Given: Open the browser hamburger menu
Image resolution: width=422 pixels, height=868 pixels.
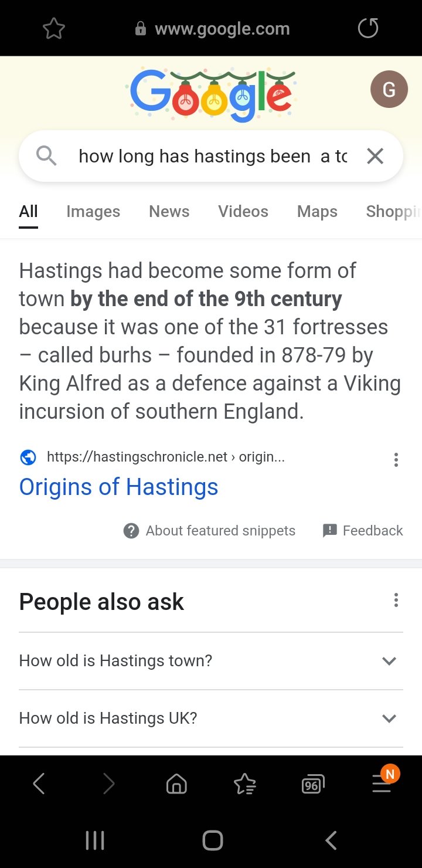Looking at the screenshot, I should pos(382,784).
